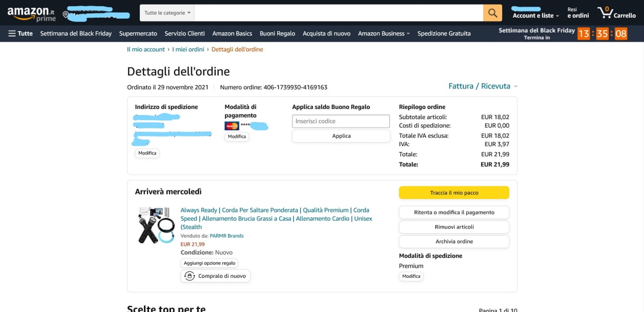Go to Supermercato in navigation bar
The width and height of the screenshot is (644, 312).
pos(138,34)
